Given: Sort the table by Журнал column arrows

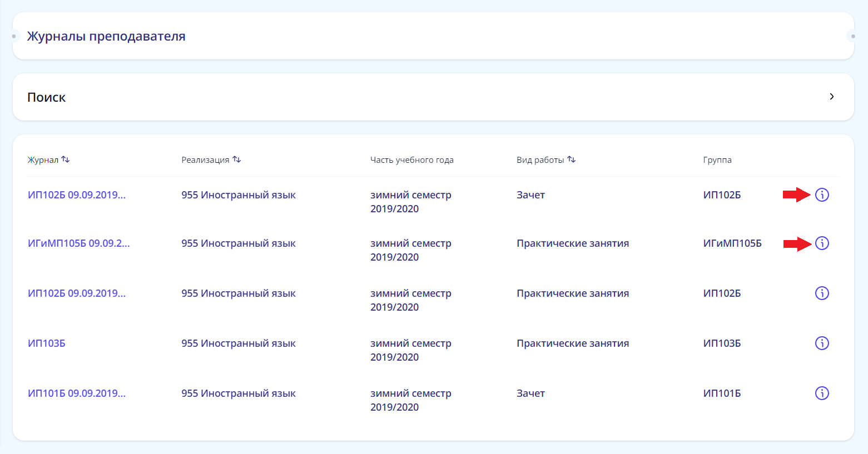Looking at the screenshot, I should click(66, 159).
